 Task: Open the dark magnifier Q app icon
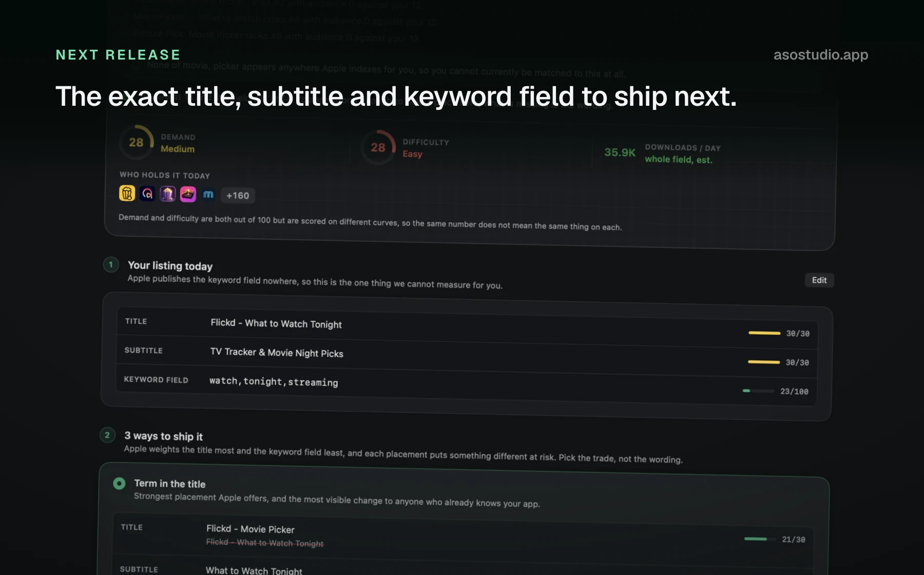point(147,194)
